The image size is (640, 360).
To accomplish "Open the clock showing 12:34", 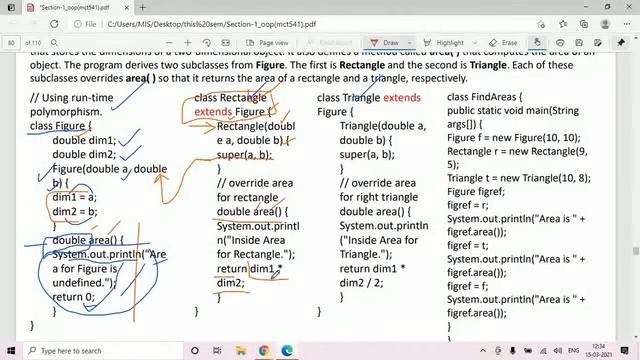I will (x=598, y=351).
